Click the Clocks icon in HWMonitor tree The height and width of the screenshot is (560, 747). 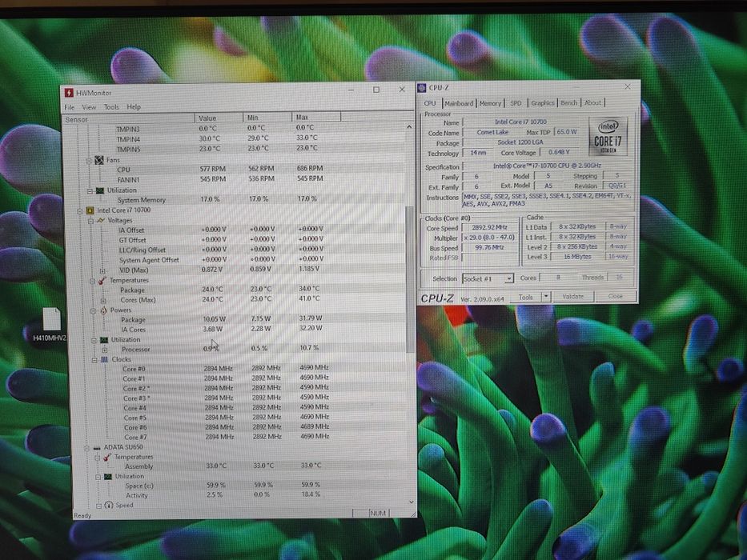(x=105, y=359)
